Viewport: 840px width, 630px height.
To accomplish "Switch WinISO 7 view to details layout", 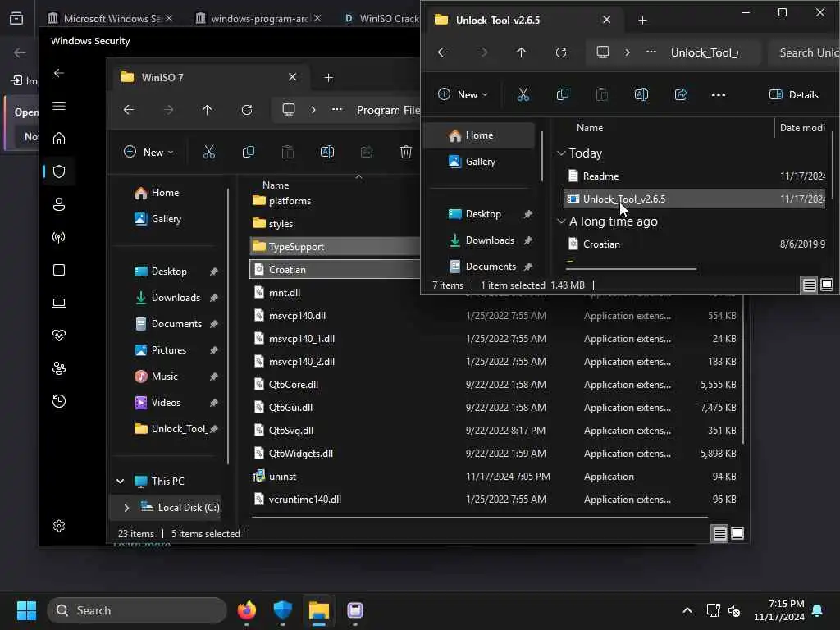I will pyautogui.click(x=719, y=533).
